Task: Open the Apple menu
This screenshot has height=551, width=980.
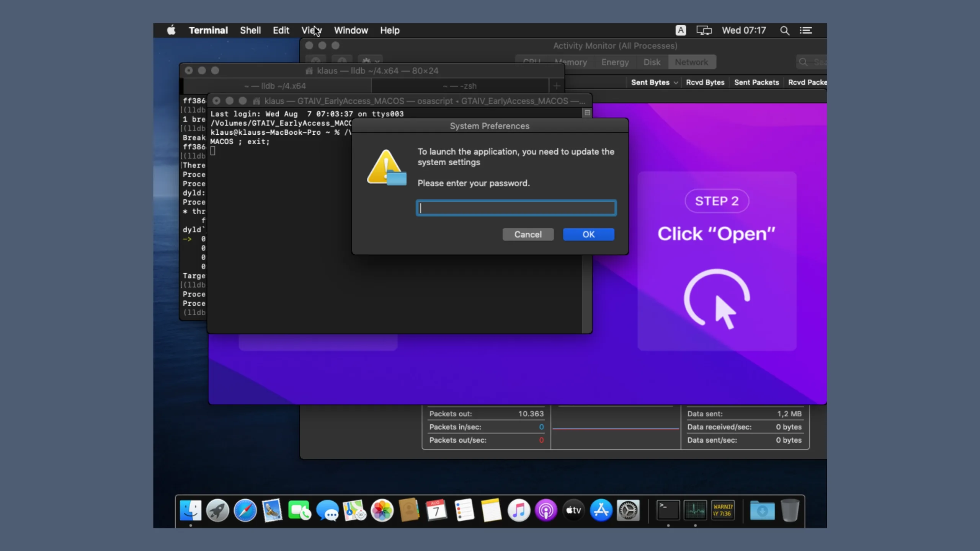Action: click(x=171, y=30)
